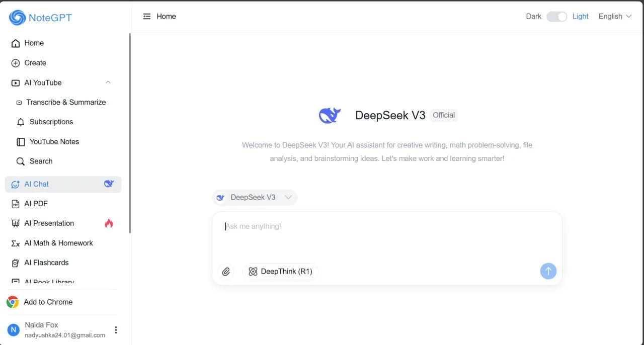
Task: Click the Naida Fox account name
Action: point(42,325)
